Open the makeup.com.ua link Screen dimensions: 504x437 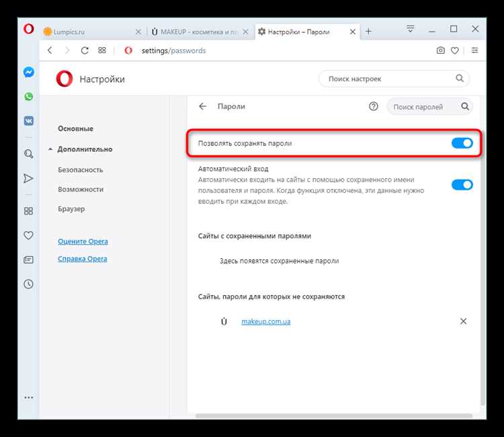click(x=266, y=321)
